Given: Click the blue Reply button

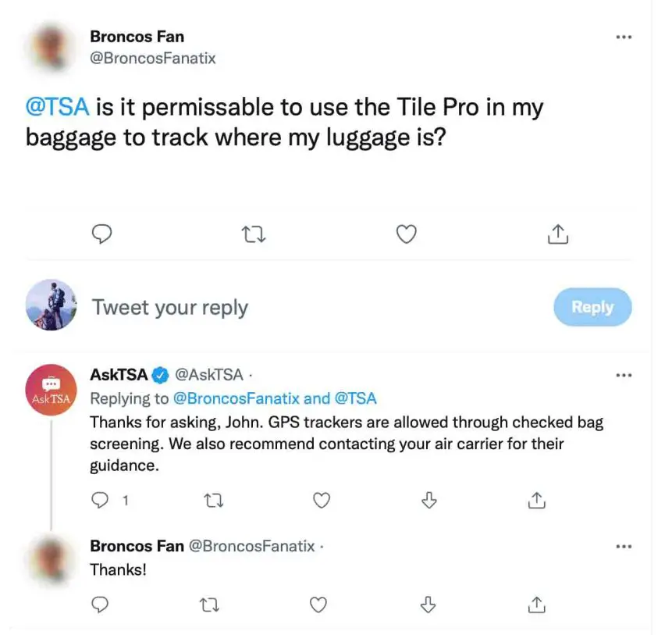Looking at the screenshot, I should point(592,307).
